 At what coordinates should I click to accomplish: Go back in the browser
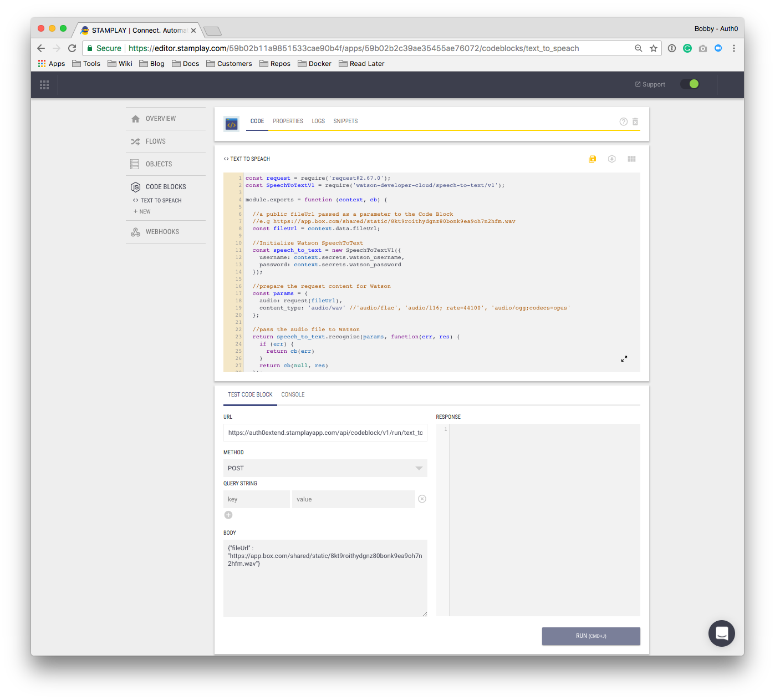tap(41, 48)
